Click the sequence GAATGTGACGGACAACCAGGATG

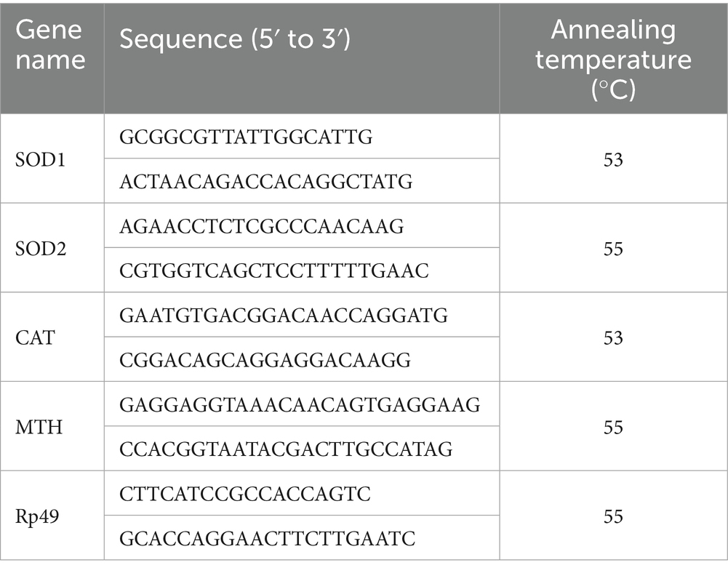tap(284, 316)
